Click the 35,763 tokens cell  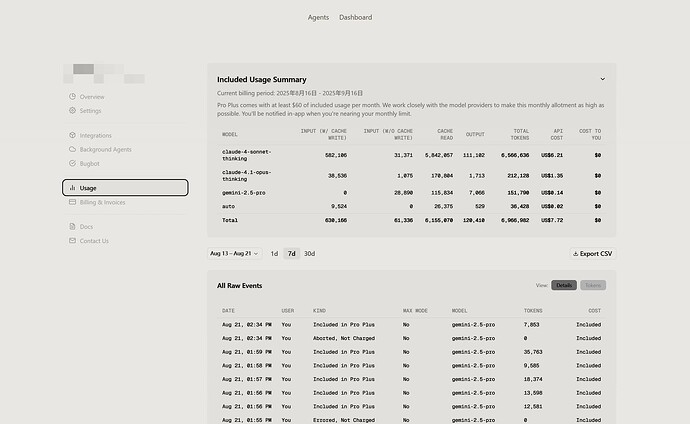tap(533, 352)
